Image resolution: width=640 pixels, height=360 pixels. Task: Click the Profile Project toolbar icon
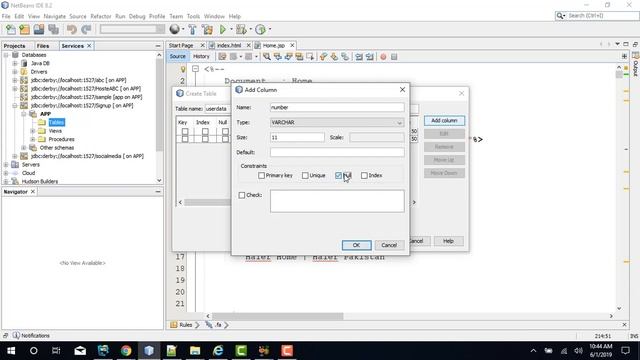coord(260,29)
